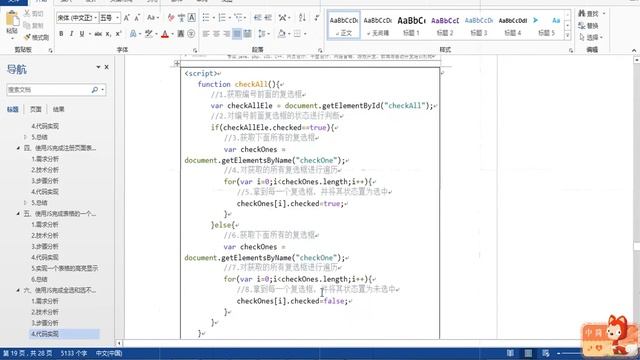Click the Sort A-Z icon
The height and width of the screenshot is (360, 640).
302,18
